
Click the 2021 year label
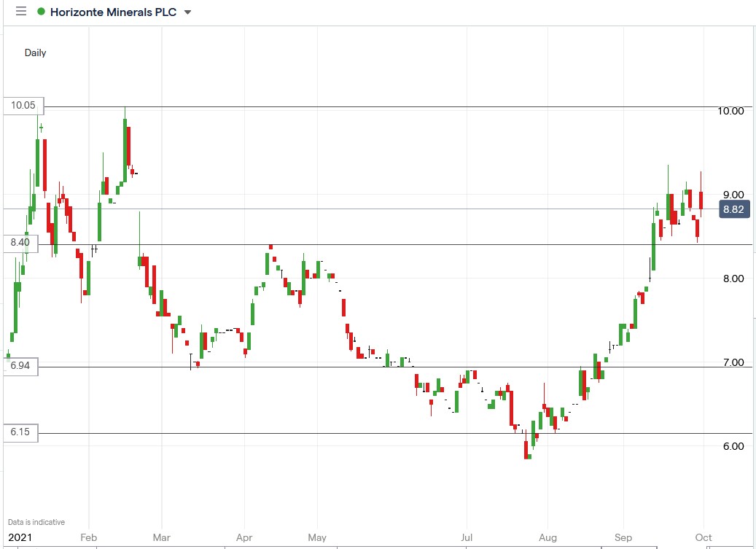pos(20,537)
